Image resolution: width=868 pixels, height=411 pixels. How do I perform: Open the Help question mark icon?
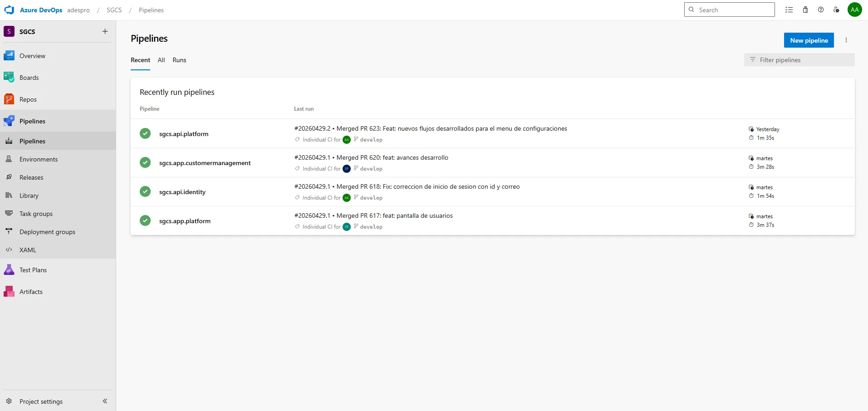pyautogui.click(x=821, y=10)
